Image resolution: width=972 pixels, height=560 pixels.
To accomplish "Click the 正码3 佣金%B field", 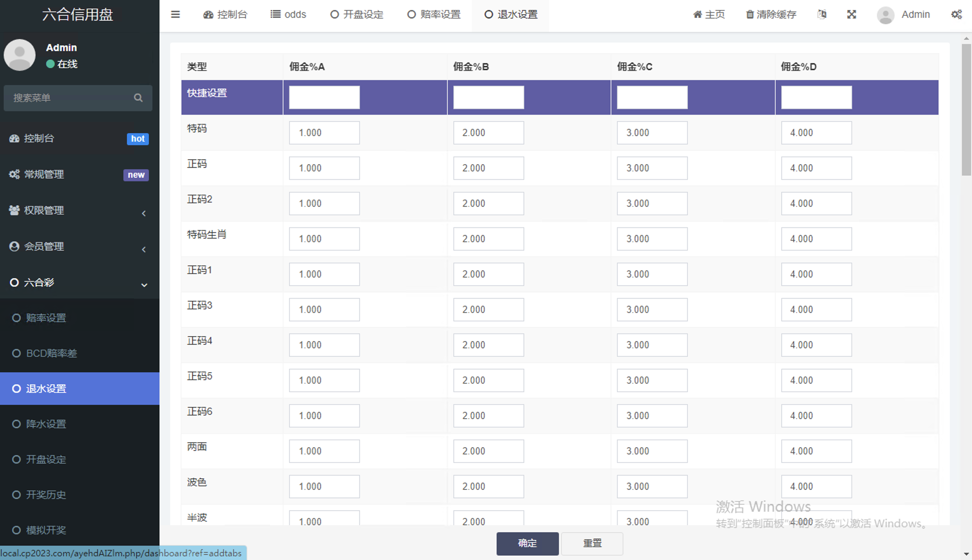I will pyautogui.click(x=488, y=310).
